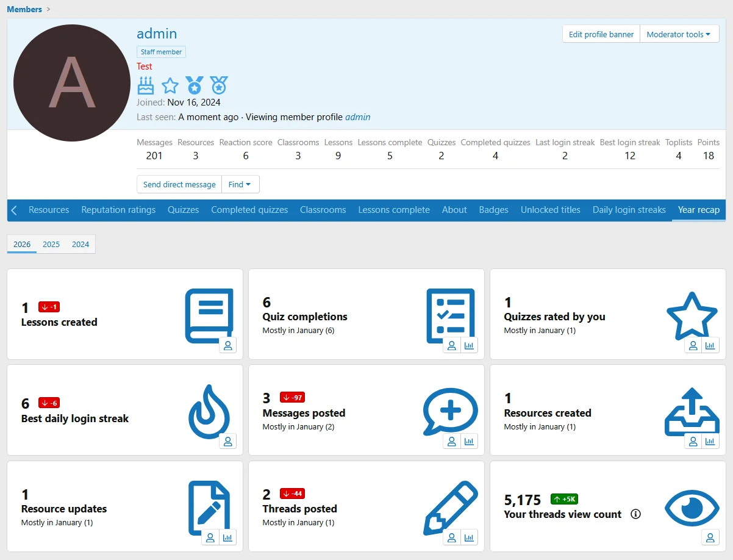Select the 2024 year tab
The width and height of the screenshot is (733, 560).
tap(80, 244)
